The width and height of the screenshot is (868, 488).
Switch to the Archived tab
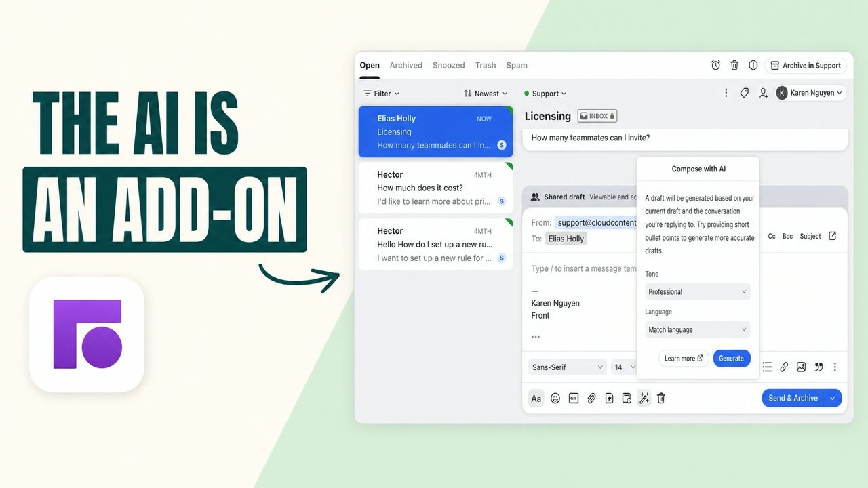tap(406, 66)
